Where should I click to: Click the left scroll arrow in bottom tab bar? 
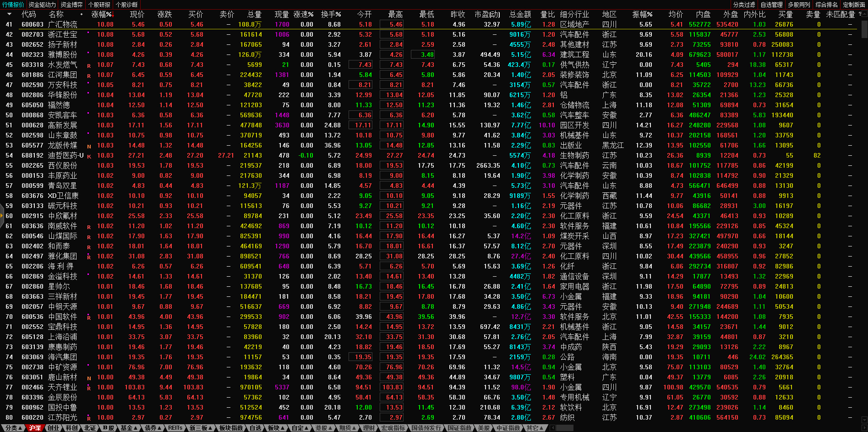click(x=553, y=428)
